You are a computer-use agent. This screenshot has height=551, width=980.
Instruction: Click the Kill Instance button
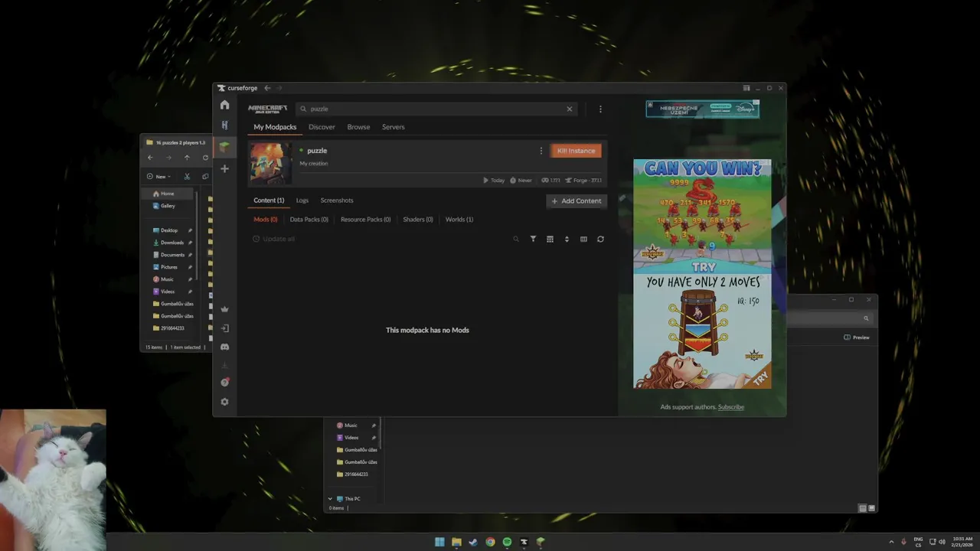(576, 151)
